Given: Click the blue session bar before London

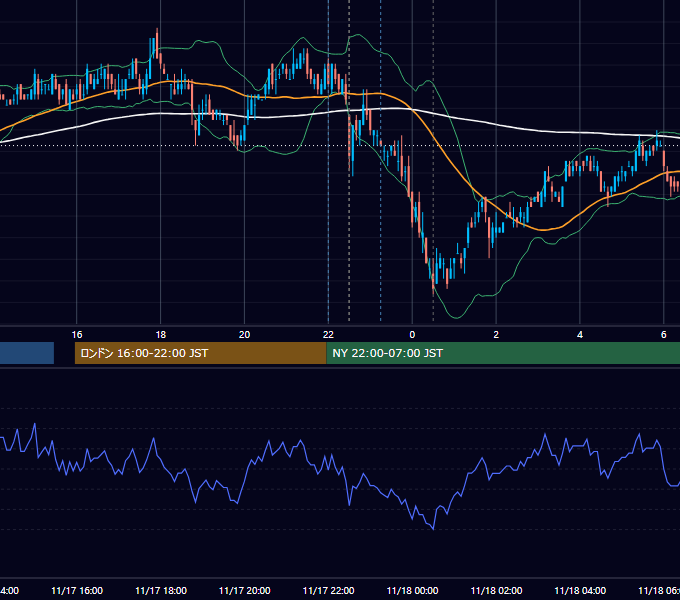Looking at the screenshot, I should tap(27, 353).
